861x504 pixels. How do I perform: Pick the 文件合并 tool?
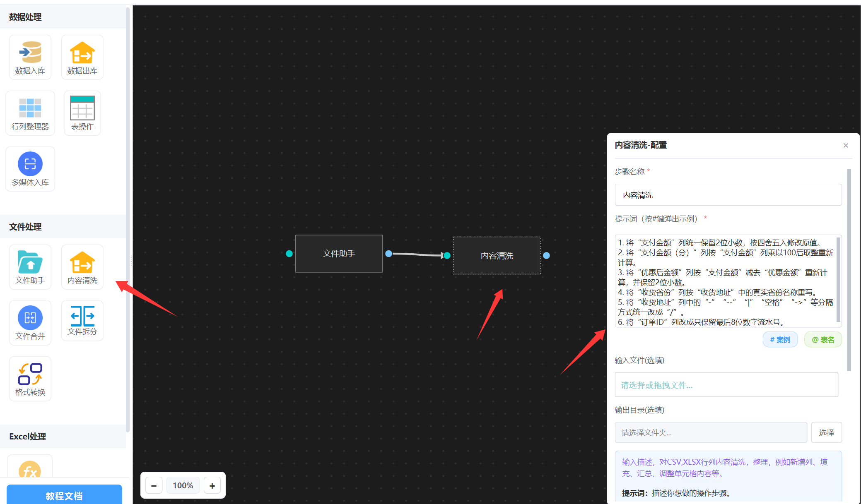coord(30,323)
